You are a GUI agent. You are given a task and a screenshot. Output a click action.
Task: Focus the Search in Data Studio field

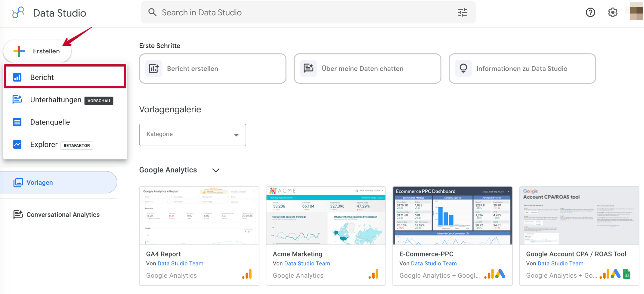pos(308,12)
